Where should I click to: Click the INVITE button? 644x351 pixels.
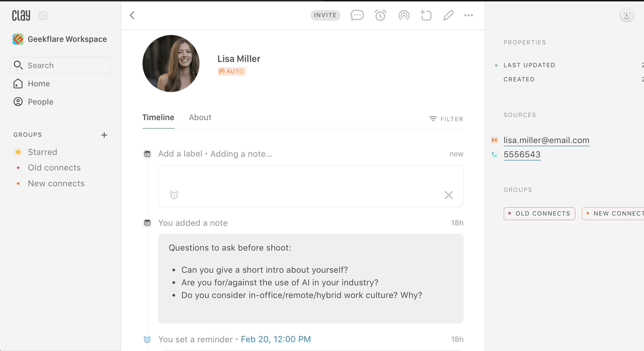coord(325,15)
